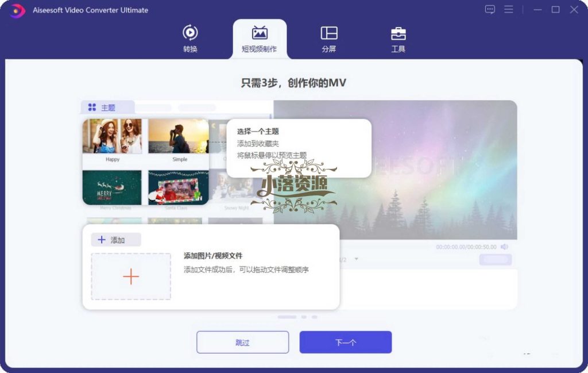588x373 pixels.
Task: Click the text 选择一个主题
Action: (258, 132)
